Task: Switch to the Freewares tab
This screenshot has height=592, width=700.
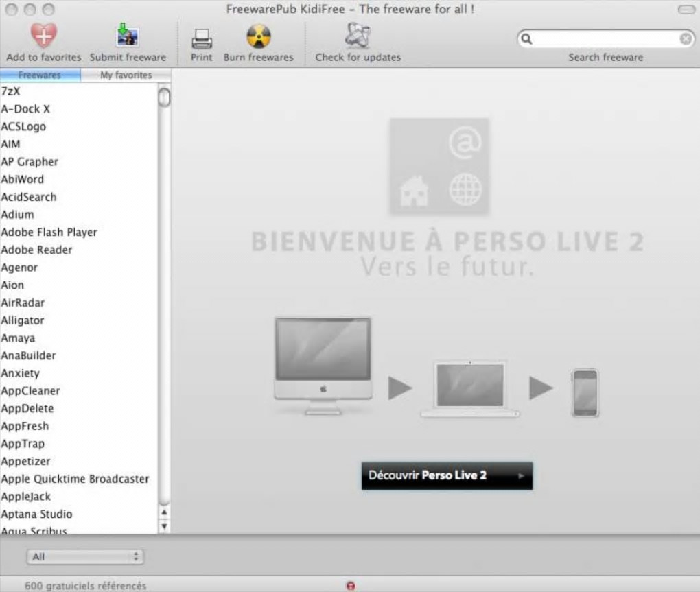Action: click(x=40, y=75)
